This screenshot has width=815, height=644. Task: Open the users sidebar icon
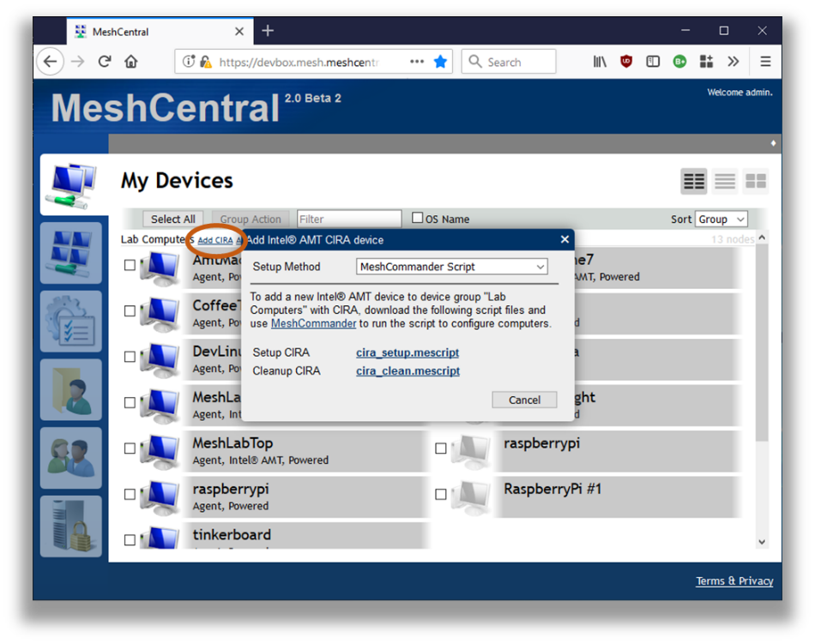(70, 458)
